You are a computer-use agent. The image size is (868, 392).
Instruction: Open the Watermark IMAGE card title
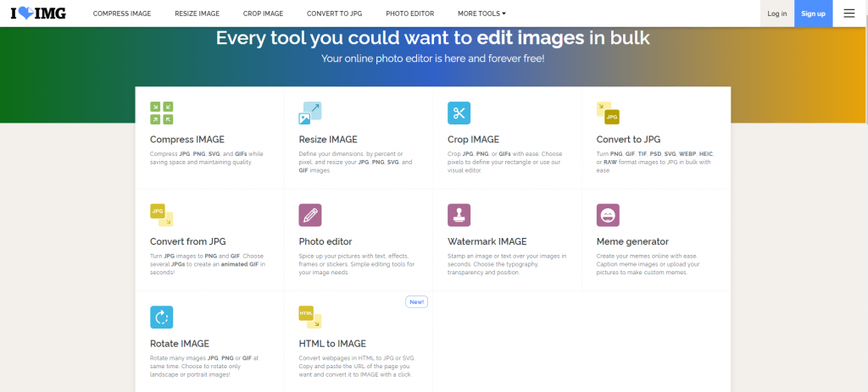(487, 241)
